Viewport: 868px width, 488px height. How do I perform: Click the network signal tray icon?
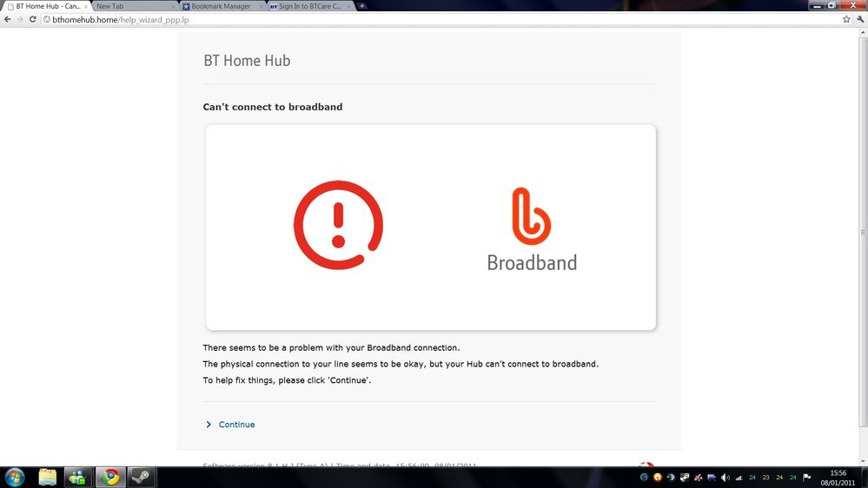(739, 477)
